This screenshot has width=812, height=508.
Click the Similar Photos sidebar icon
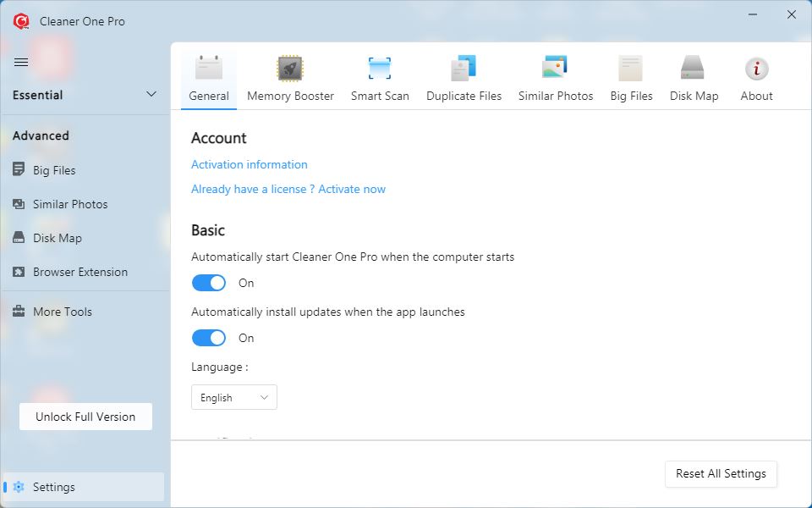click(19, 204)
